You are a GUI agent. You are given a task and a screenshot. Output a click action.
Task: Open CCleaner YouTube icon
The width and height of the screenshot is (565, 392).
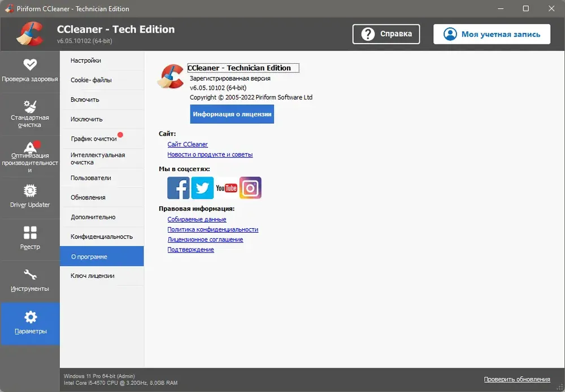227,188
